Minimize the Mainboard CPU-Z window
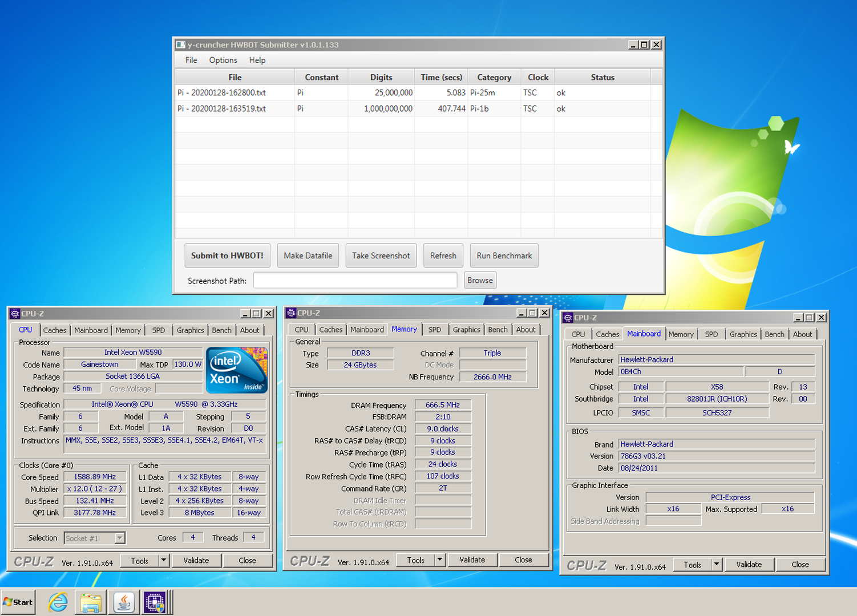The width and height of the screenshot is (857, 616). [798, 318]
